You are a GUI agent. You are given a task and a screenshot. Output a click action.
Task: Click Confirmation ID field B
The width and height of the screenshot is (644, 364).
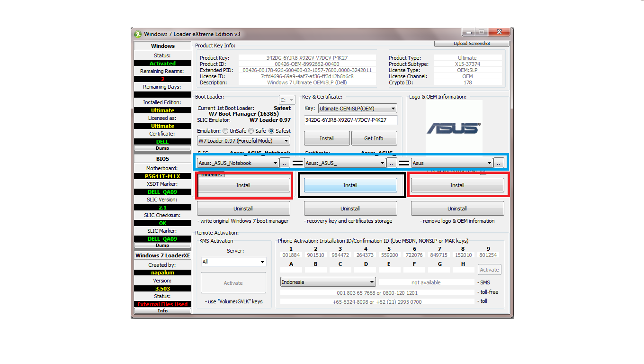(316, 270)
